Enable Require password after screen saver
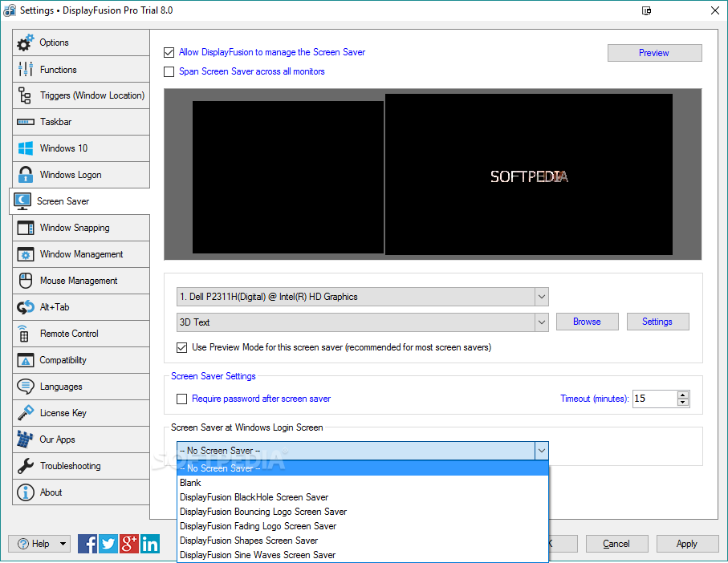The image size is (728, 563). click(182, 399)
